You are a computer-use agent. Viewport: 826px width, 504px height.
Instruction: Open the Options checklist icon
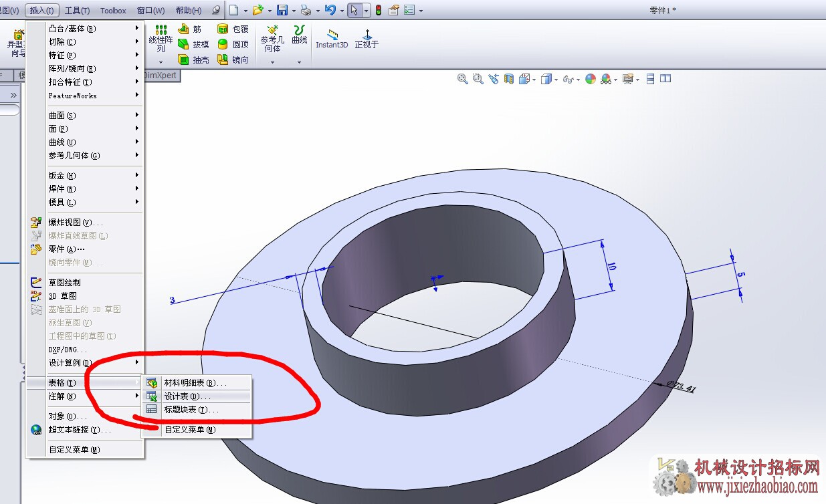(409, 10)
